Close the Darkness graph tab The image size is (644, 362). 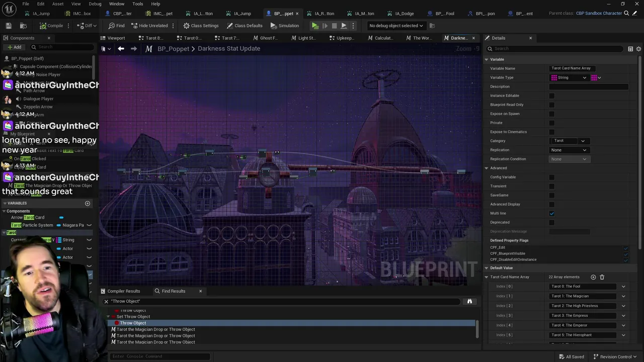473,38
